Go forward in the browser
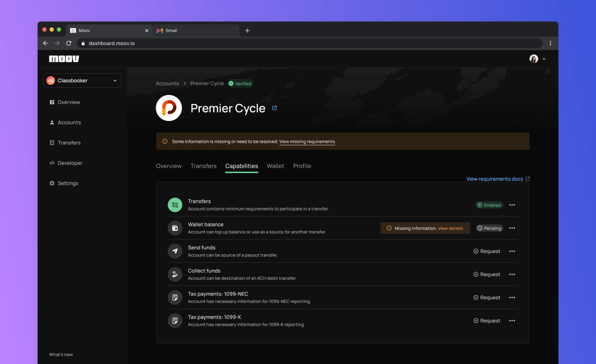 (x=57, y=43)
